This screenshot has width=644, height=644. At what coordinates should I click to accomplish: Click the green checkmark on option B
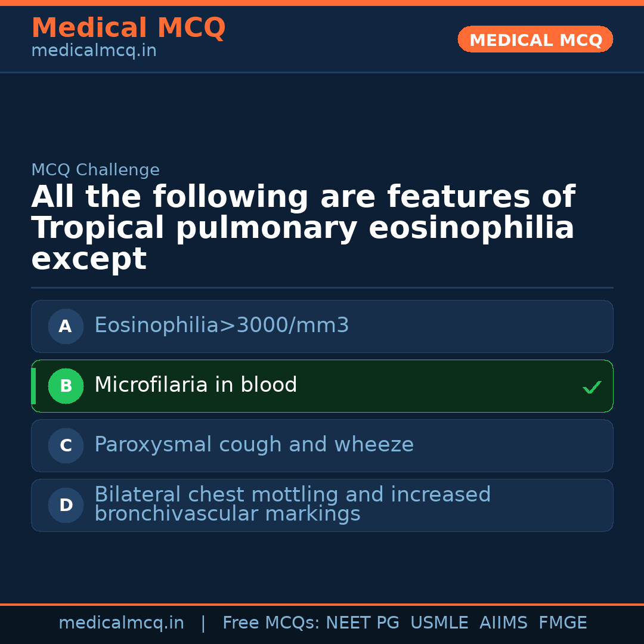592,388
